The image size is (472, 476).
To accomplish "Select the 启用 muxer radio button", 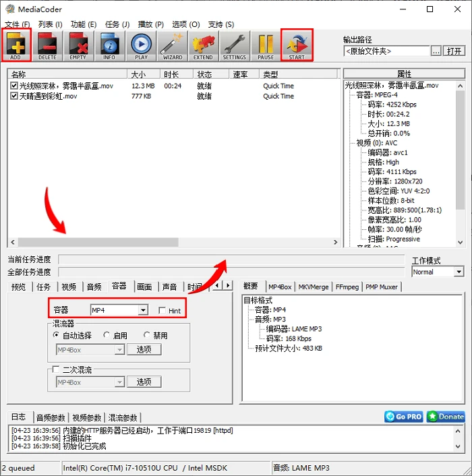I will pyautogui.click(x=107, y=335).
